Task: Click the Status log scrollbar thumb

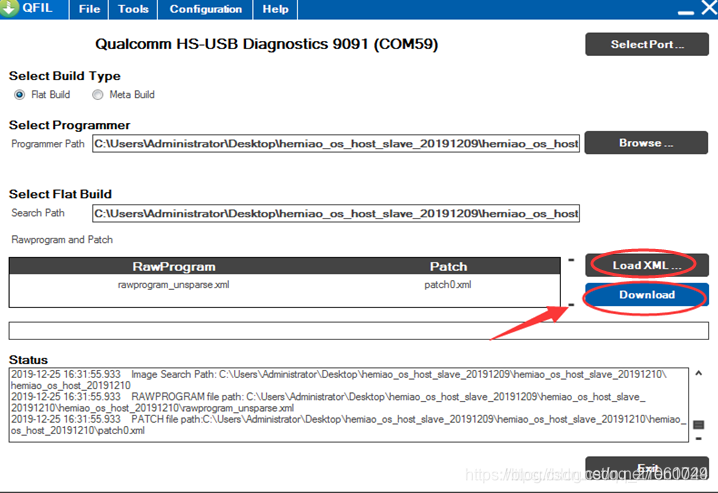Action: (x=699, y=425)
